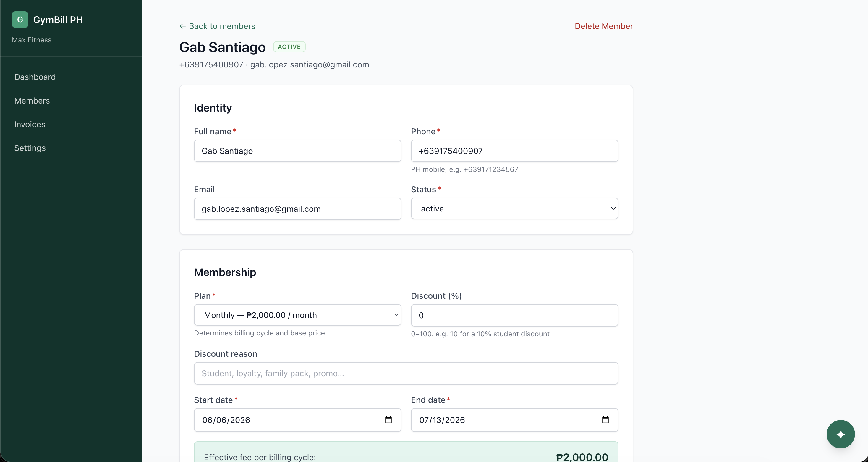Screen dimensions: 868x462
Task: Click the Identity section heading
Action: coord(213,108)
